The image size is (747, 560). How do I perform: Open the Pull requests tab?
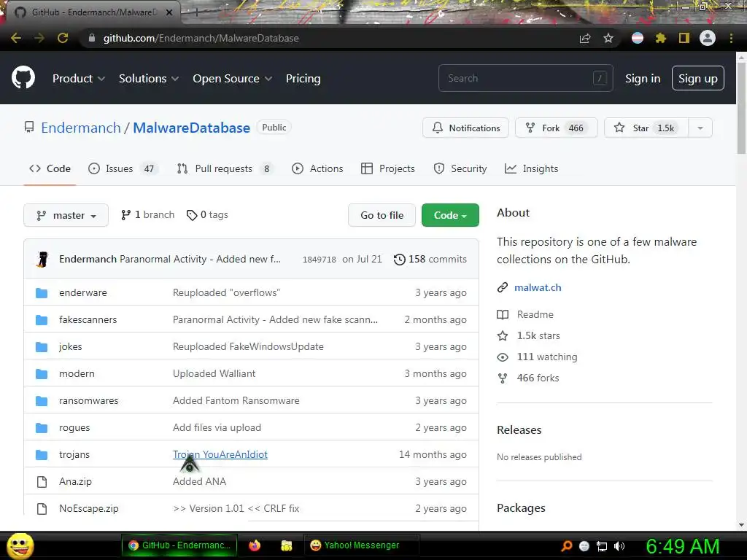pos(225,168)
